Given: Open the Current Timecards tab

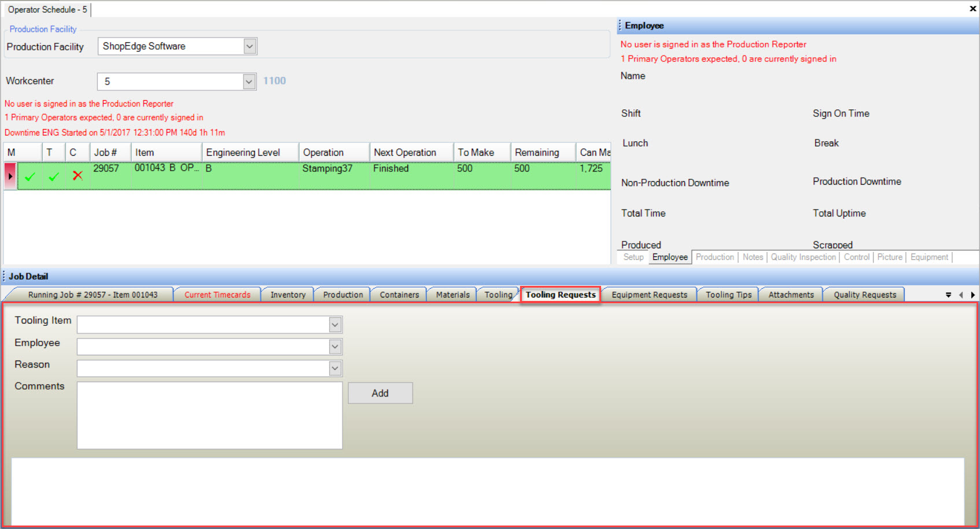Looking at the screenshot, I should coord(218,295).
